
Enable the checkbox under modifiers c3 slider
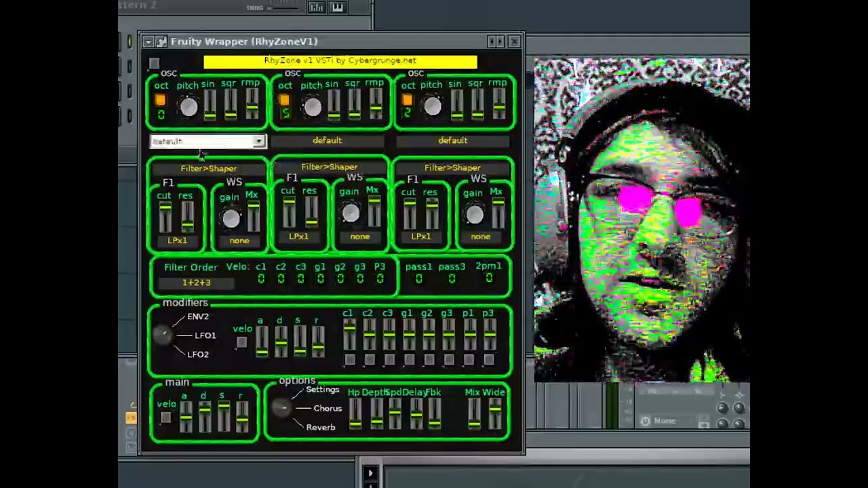pyautogui.click(x=389, y=360)
